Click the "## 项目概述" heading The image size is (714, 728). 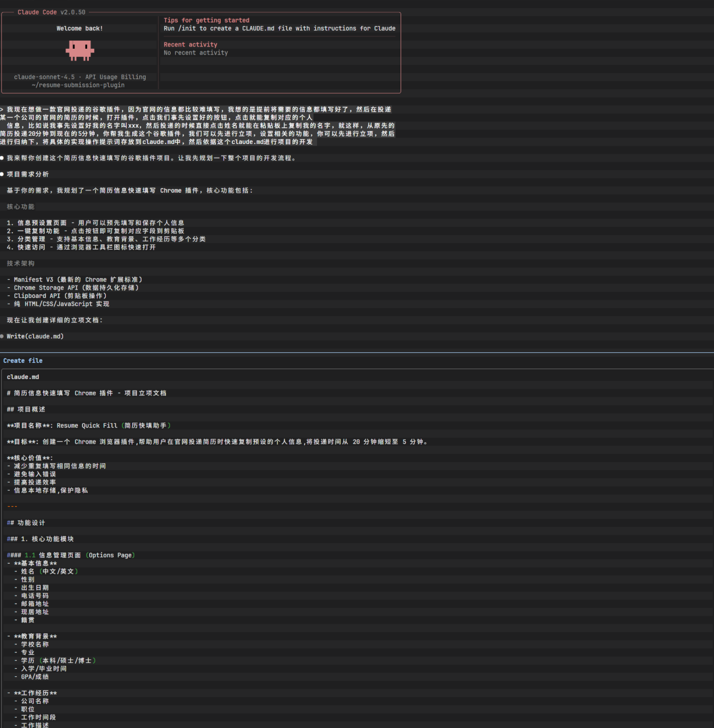pos(26,410)
